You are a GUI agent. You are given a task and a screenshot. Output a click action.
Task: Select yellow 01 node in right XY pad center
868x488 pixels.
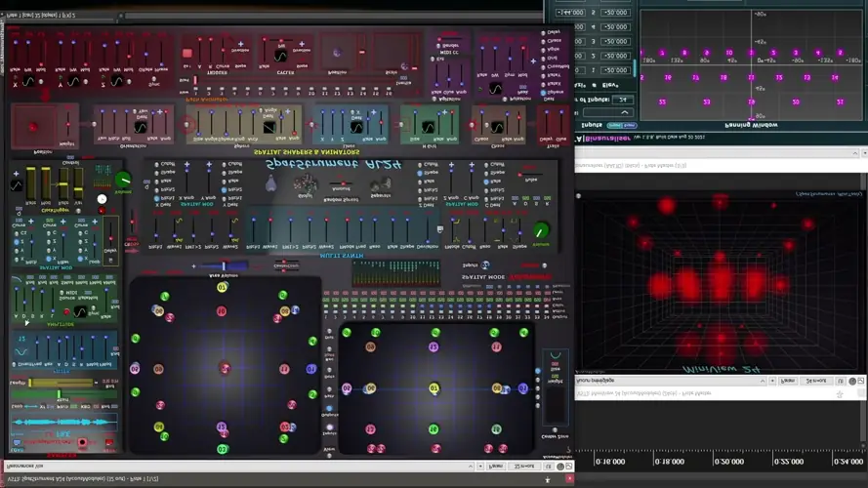(x=434, y=388)
